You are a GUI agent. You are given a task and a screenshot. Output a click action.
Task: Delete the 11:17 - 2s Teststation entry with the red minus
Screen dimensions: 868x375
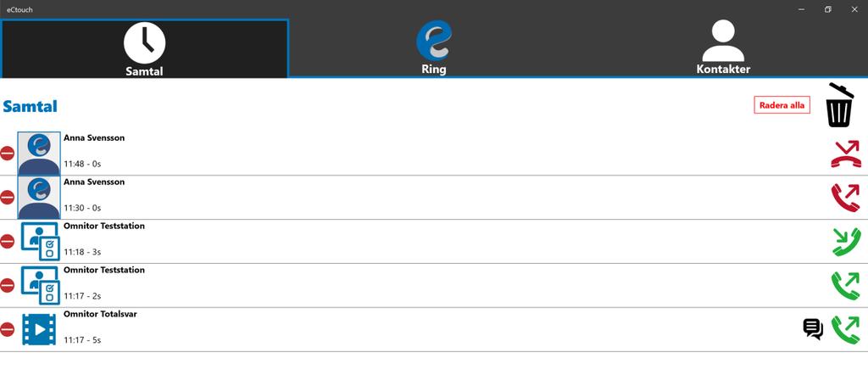click(x=7, y=285)
